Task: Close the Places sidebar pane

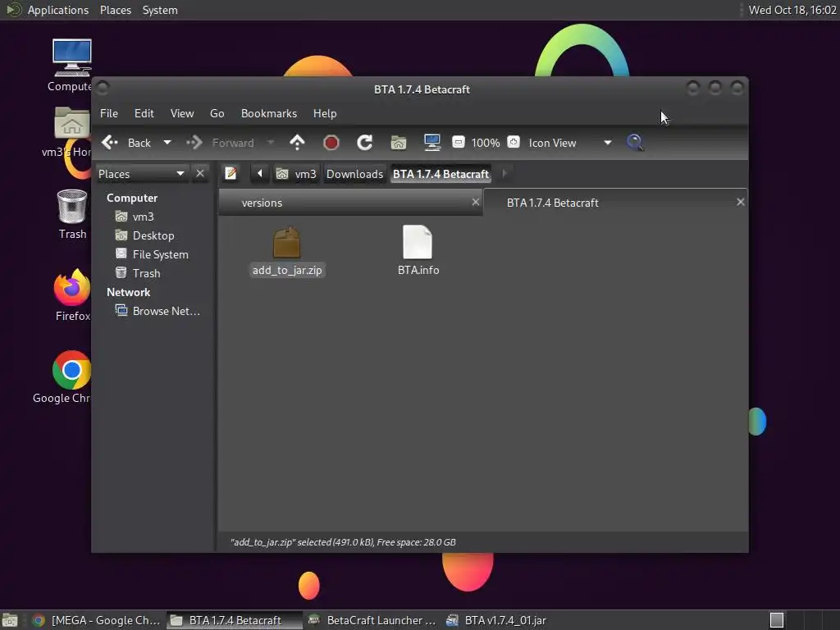Action: [200, 174]
